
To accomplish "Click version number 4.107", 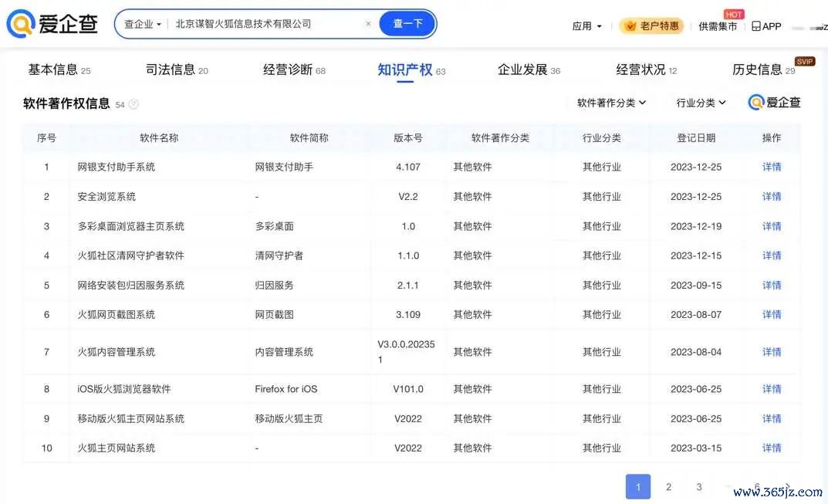I will 408,167.
